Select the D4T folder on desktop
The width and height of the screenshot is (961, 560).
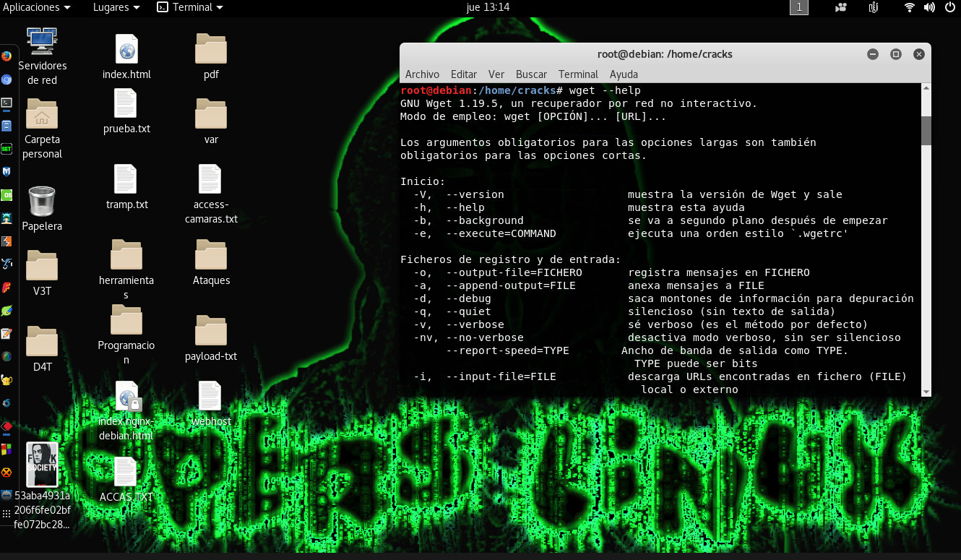[42, 350]
